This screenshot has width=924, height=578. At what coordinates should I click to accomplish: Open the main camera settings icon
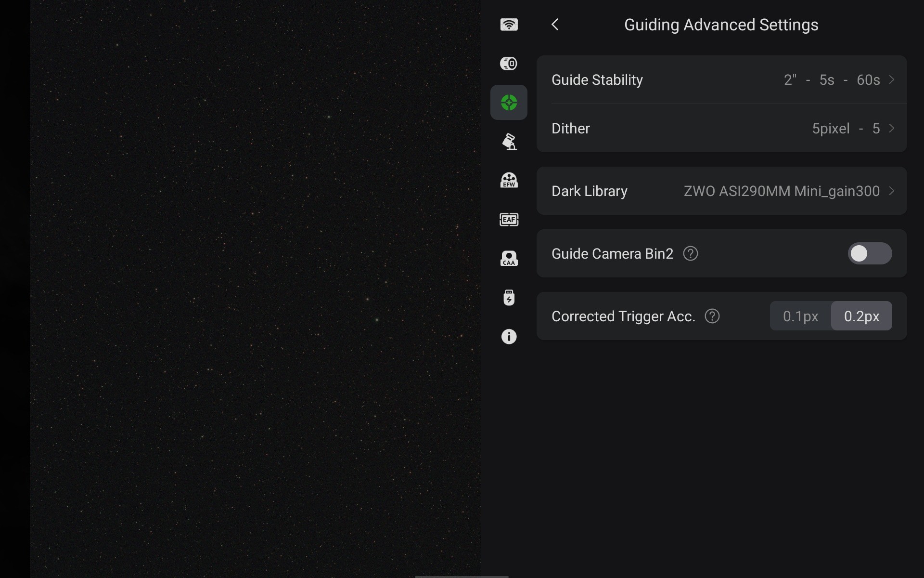click(x=509, y=64)
